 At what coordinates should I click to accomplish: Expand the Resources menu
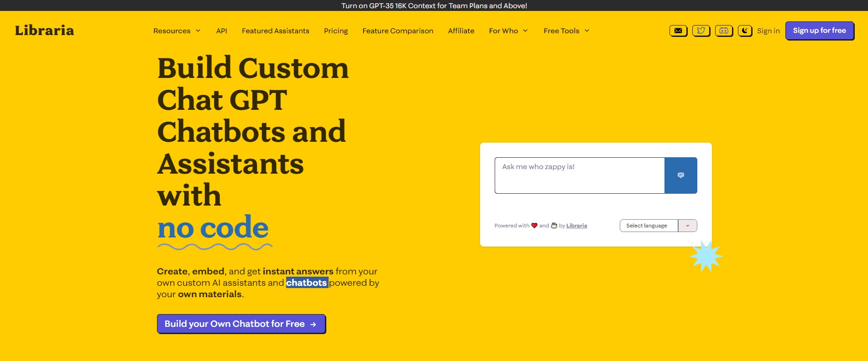(177, 31)
